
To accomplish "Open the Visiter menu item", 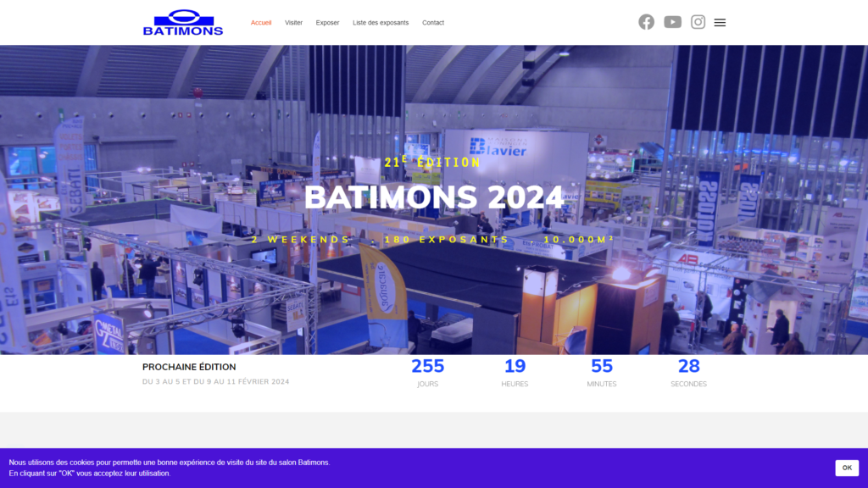I will (x=293, y=23).
